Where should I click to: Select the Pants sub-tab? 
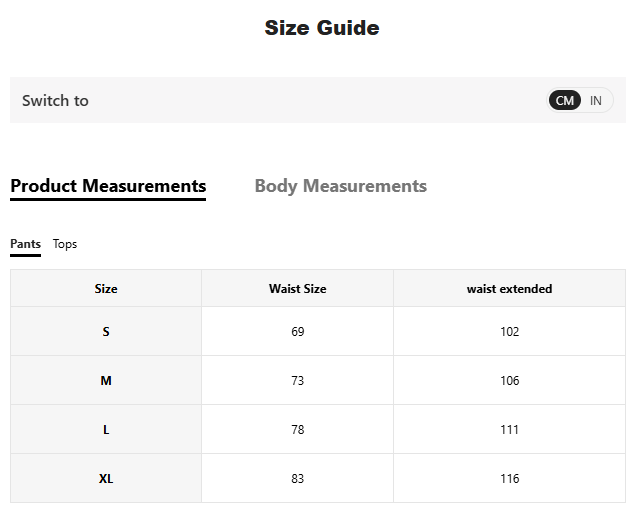tap(25, 244)
